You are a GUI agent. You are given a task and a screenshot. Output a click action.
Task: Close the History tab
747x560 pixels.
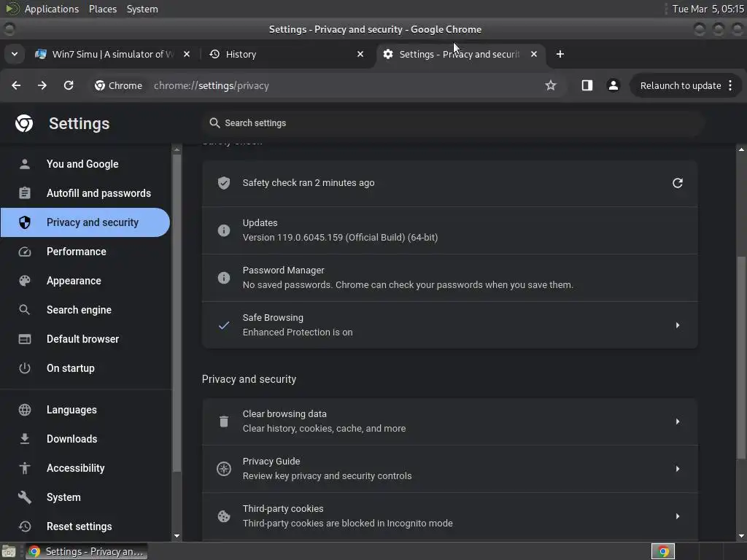tap(360, 54)
